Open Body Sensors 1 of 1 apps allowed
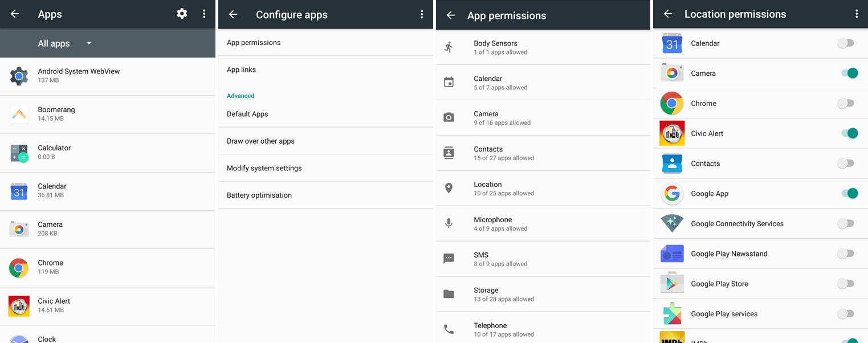Image resolution: width=868 pixels, height=343 pixels. click(543, 47)
